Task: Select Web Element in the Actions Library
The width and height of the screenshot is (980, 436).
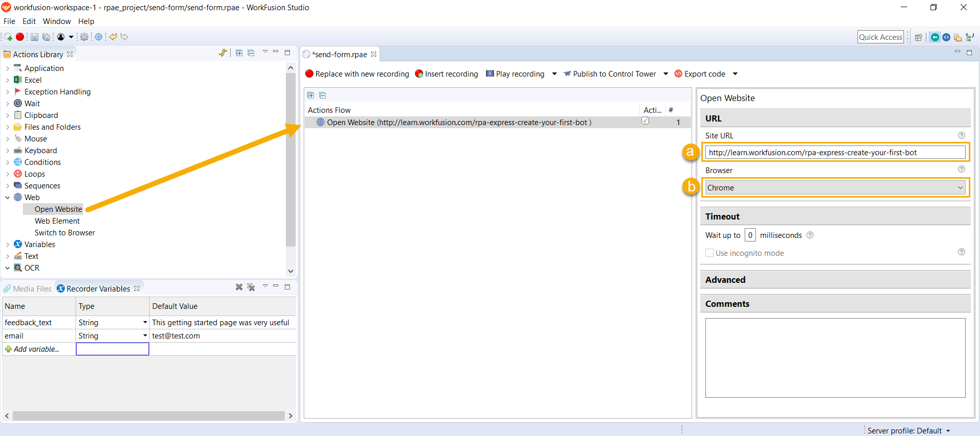Action: click(x=57, y=221)
